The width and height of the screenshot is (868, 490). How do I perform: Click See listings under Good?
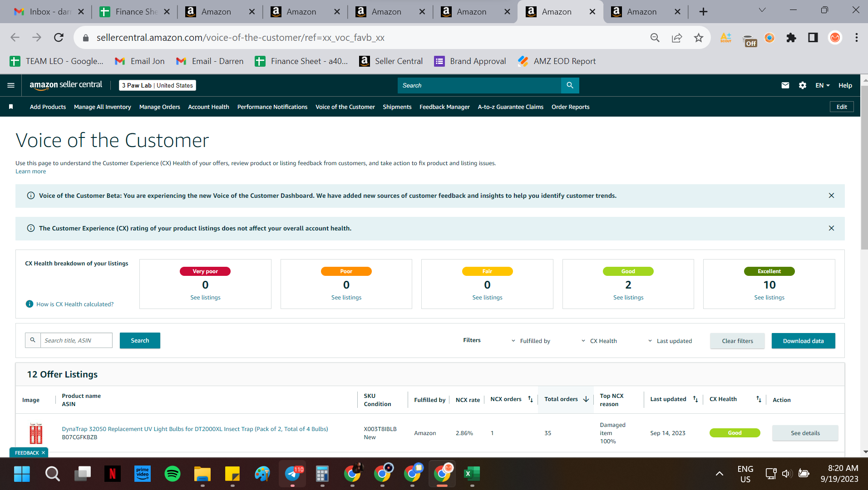pyautogui.click(x=628, y=298)
